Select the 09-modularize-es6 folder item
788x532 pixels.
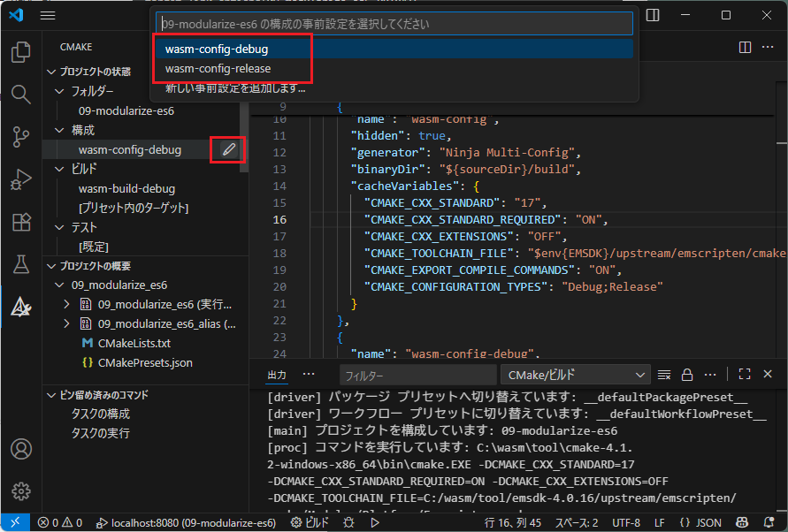click(x=126, y=111)
